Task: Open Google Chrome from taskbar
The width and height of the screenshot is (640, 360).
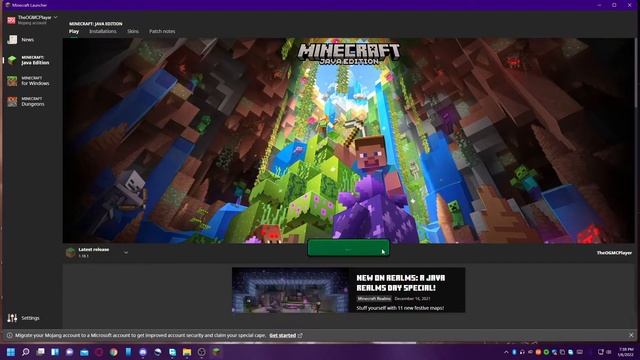Action: click(114, 352)
